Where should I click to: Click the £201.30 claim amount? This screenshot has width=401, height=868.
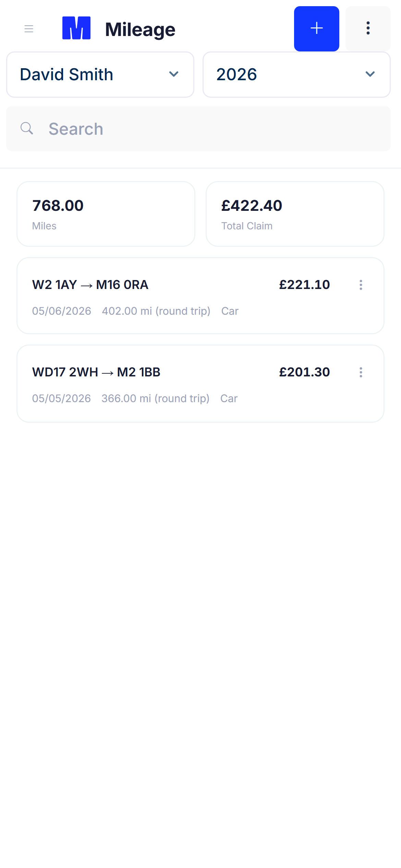(x=304, y=372)
